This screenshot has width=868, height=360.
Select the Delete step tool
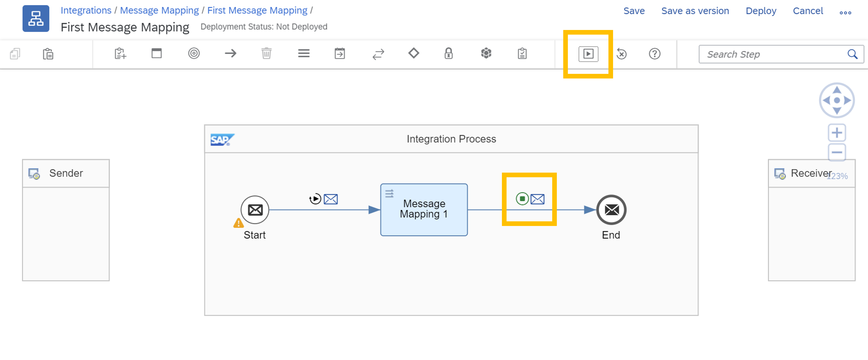tap(266, 54)
